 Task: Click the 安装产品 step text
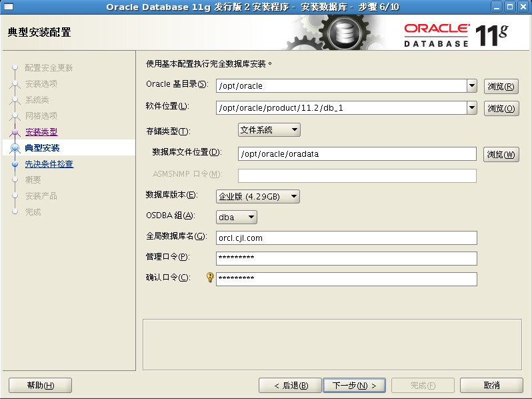coord(41,196)
